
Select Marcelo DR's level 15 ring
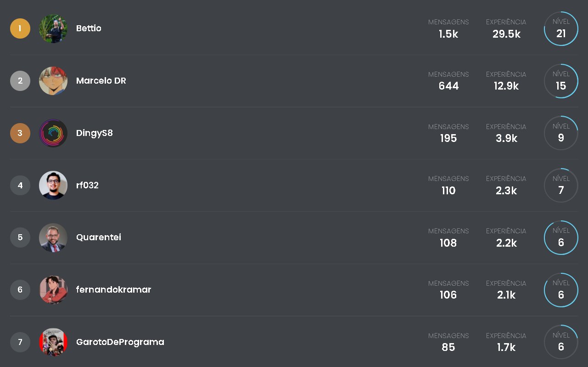pos(561,81)
